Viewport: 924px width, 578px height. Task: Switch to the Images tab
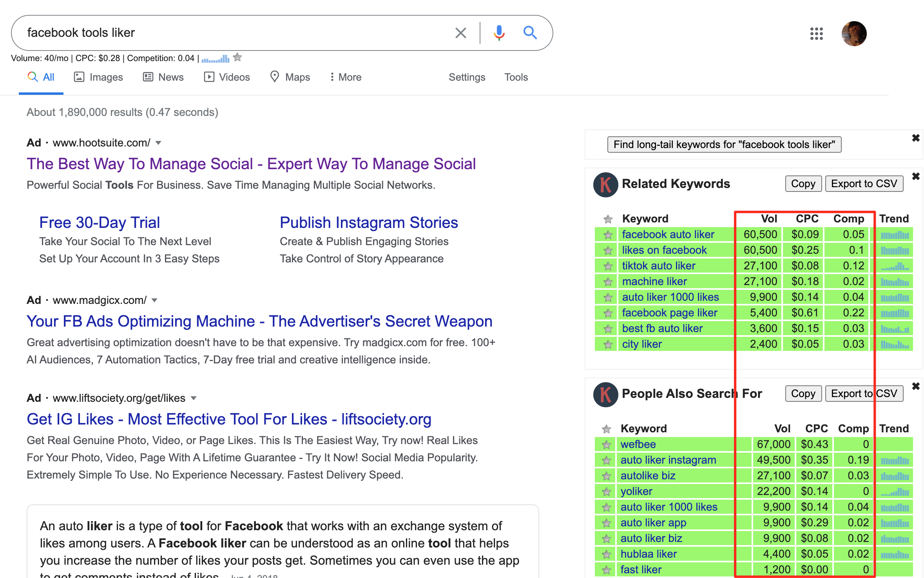98,77
